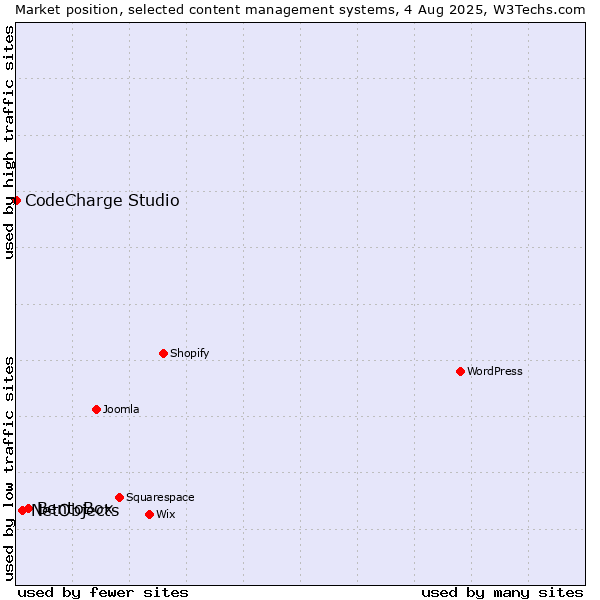Select the CodeCharge Studio red marker
Viewport: 600px width, 600px height.
(x=16, y=201)
